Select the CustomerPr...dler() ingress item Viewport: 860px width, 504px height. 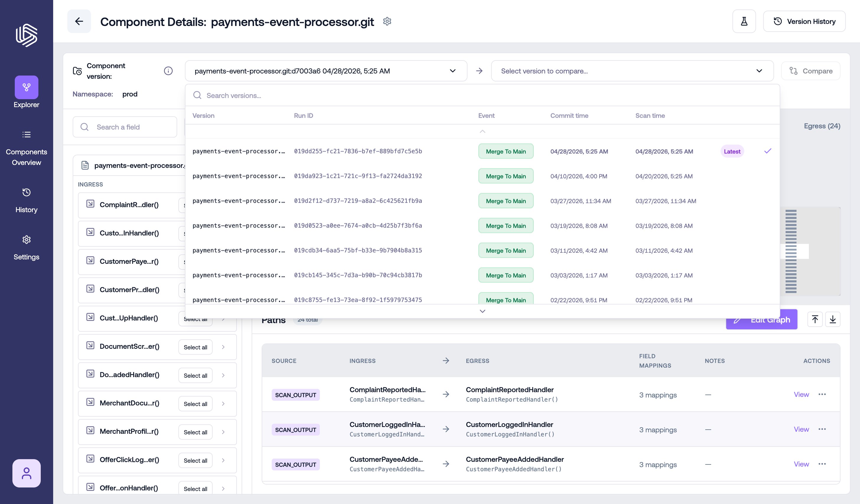(131, 290)
